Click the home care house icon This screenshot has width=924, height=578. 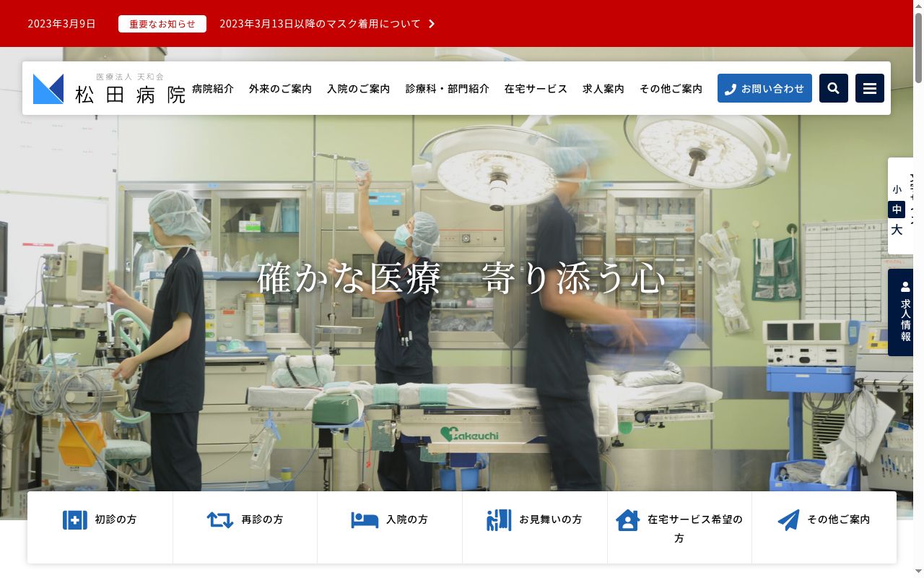(627, 520)
